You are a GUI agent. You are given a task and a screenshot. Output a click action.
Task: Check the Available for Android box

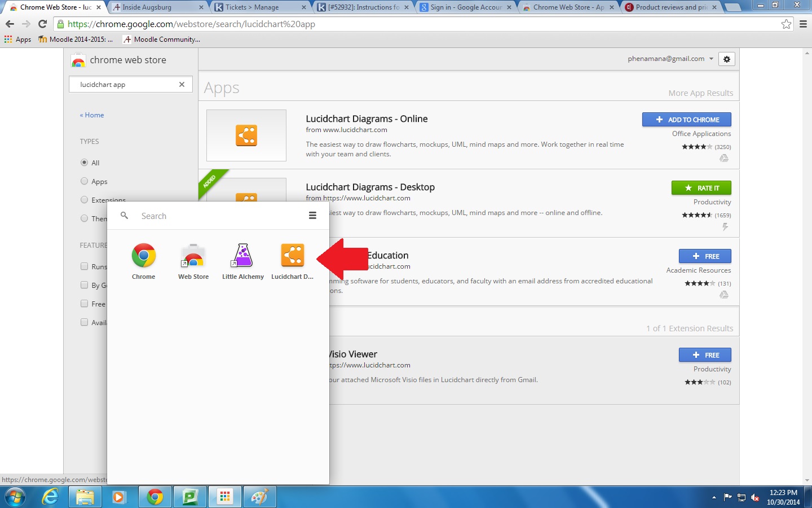84,322
